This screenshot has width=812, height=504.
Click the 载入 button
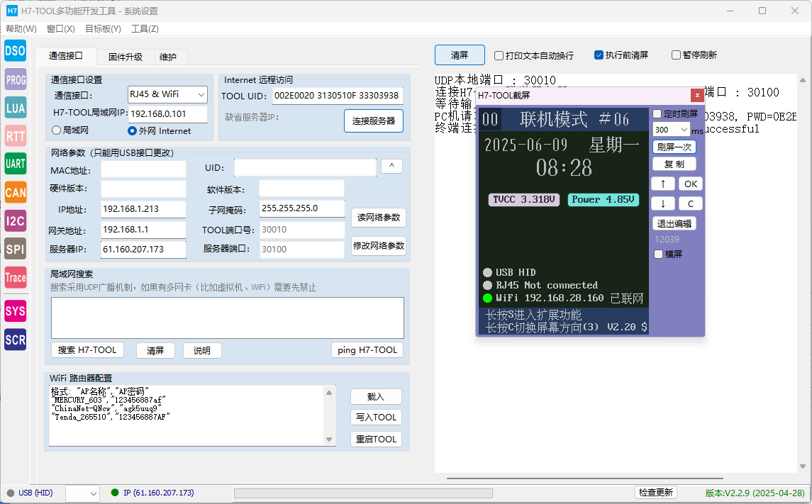tap(376, 397)
